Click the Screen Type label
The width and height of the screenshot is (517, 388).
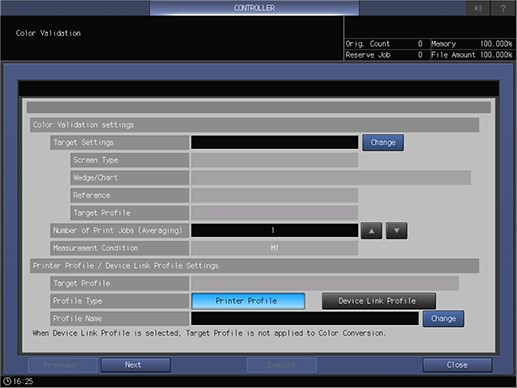[129, 160]
